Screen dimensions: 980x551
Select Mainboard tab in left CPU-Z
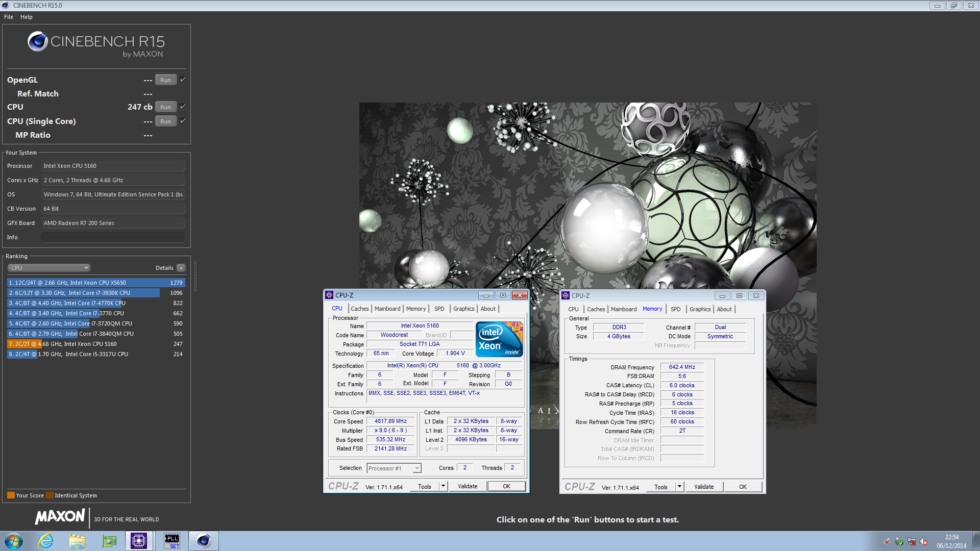[x=387, y=309]
